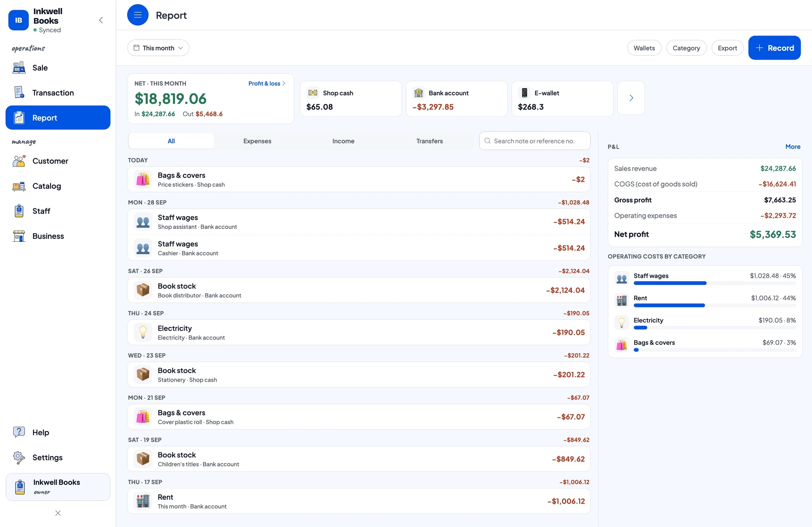Click the Customer people icon
This screenshot has height=527, width=812.
click(x=19, y=161)
